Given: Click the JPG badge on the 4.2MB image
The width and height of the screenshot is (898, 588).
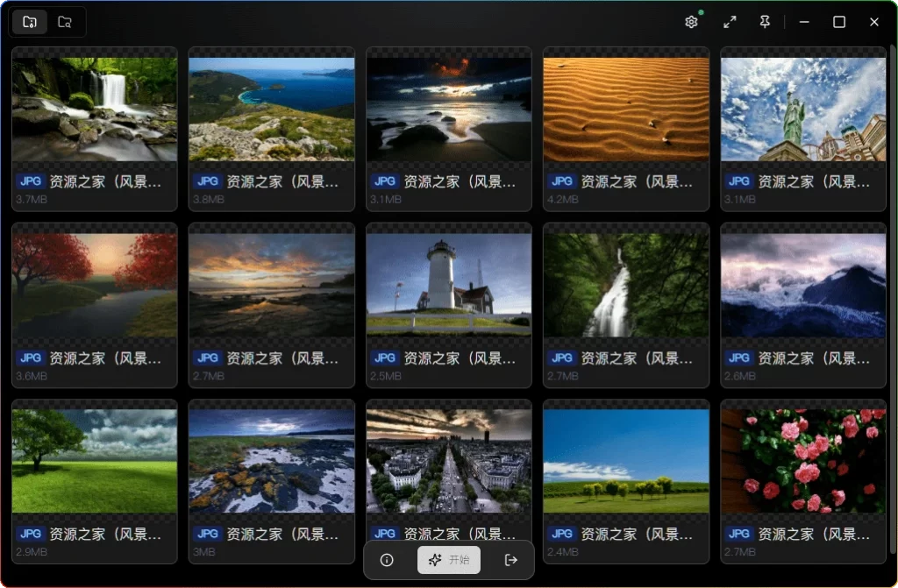Looking at the screenshot, I should pos(561,181).
